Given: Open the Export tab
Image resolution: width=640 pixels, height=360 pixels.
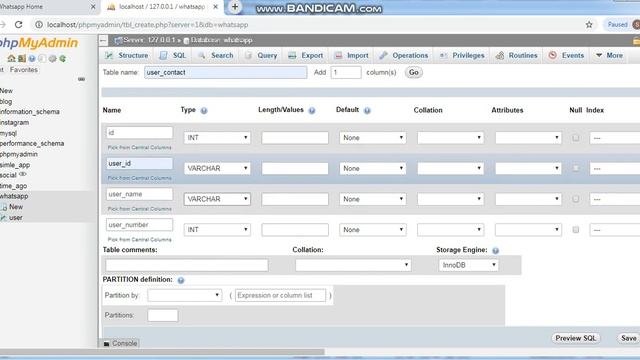Looking at the screenshot, I should [306, 56].
